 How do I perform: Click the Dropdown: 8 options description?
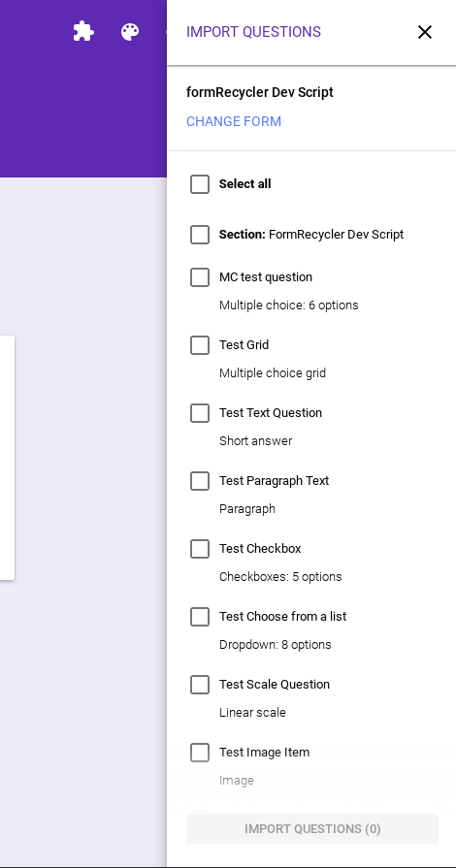[x=276, y=644]
